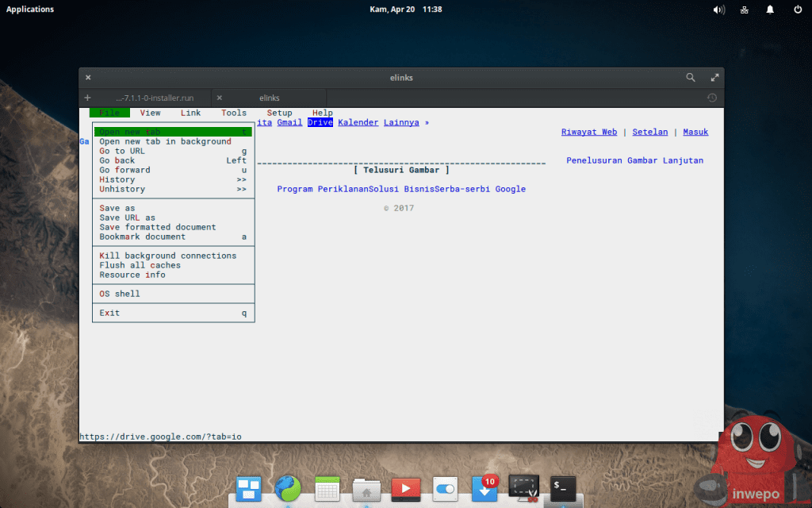Add a new terminal tab with plus
This screenshot has width=812, height=508.
pos(87,98)
